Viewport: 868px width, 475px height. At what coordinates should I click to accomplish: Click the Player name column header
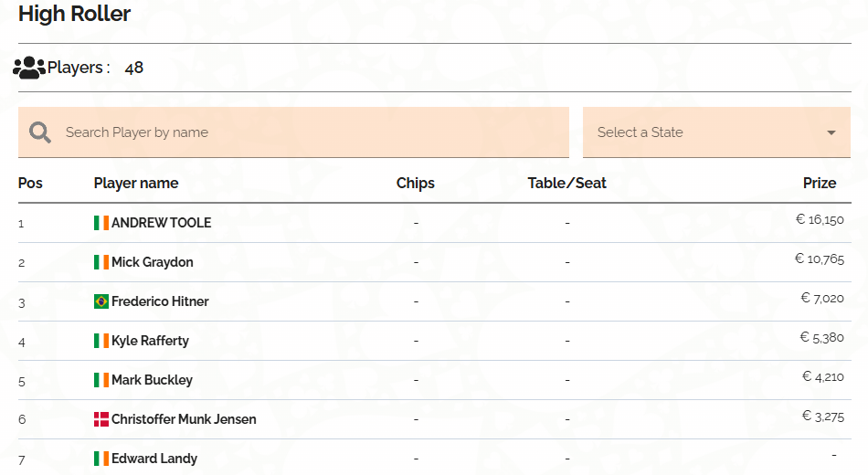(x=136, y=184)
